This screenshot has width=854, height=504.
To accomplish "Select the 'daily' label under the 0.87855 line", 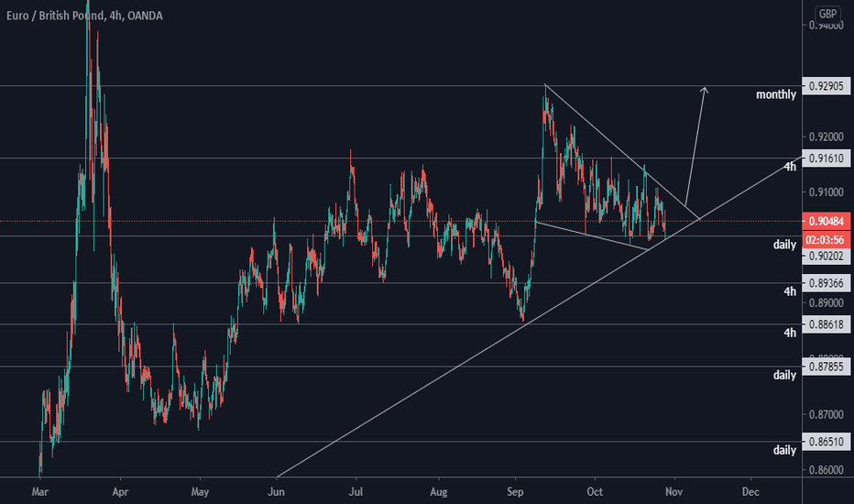I will [785, 375].
